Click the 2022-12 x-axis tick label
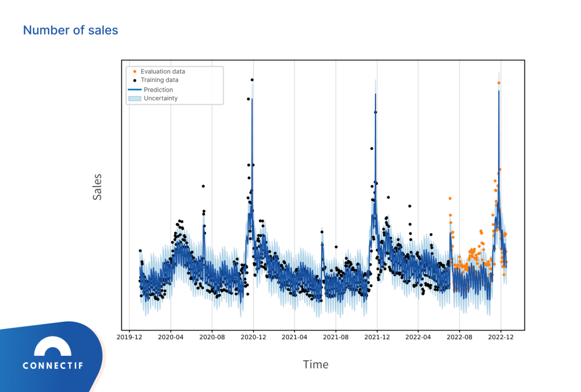The width and height of the screenshot is (581, 392). point(500,337)
